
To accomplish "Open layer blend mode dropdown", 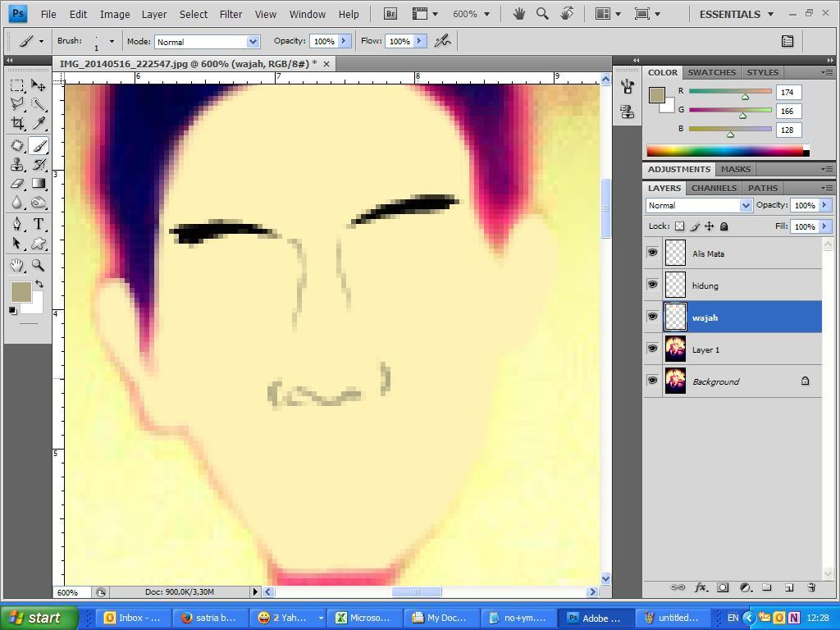I will (x=746, y=205).
